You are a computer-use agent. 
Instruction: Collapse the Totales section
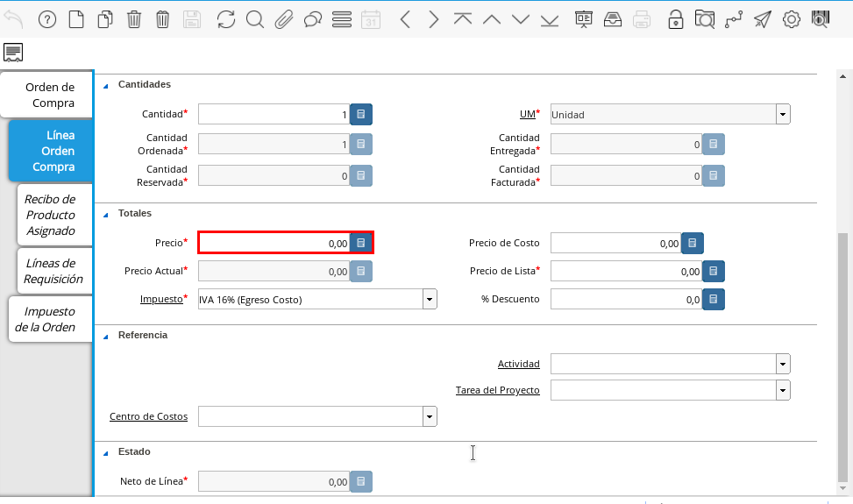105,215
